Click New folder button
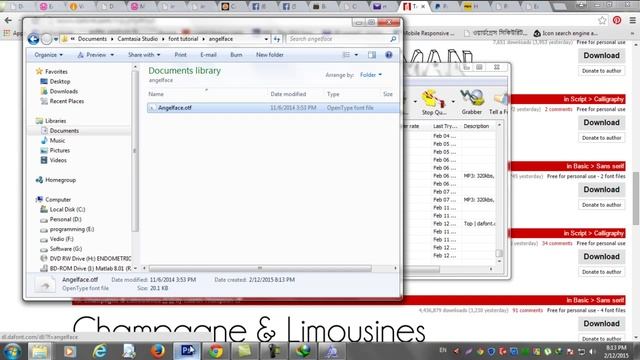640x360 pixels. point(270,55)
